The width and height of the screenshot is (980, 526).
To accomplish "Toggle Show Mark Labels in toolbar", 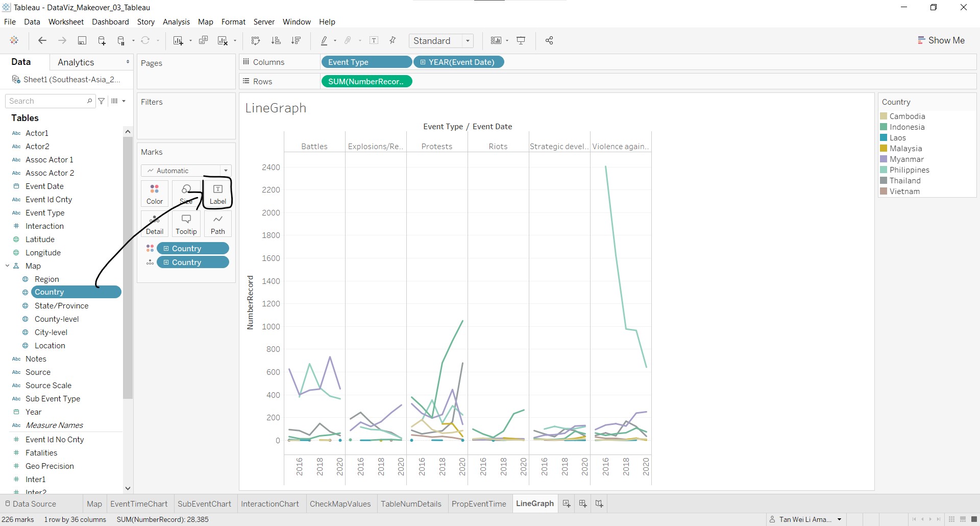I will click(374, 41).
